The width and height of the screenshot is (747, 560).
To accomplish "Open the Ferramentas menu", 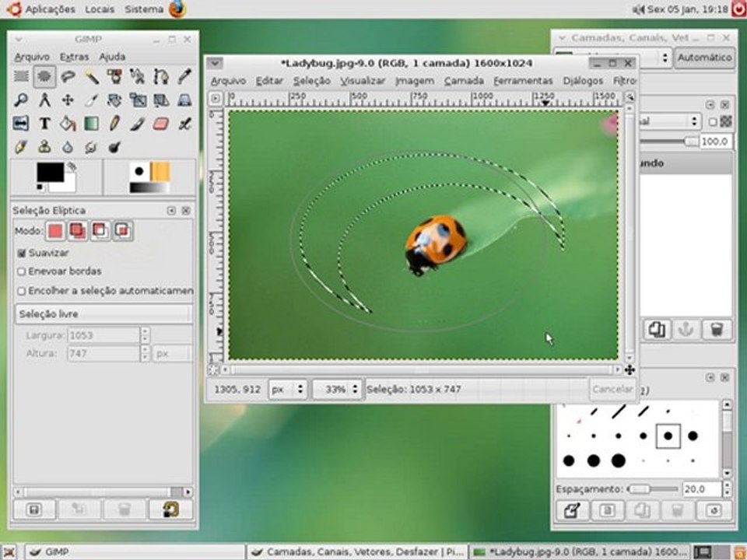I will [523, 81].
